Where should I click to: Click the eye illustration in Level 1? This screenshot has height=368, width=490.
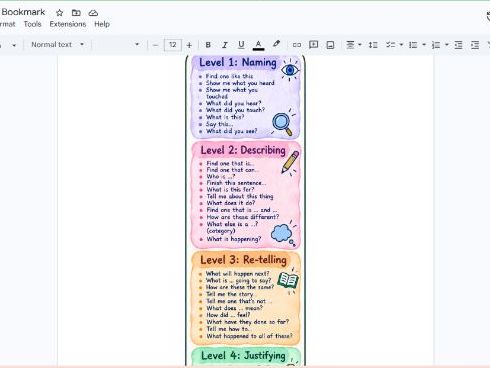(289, 70)
